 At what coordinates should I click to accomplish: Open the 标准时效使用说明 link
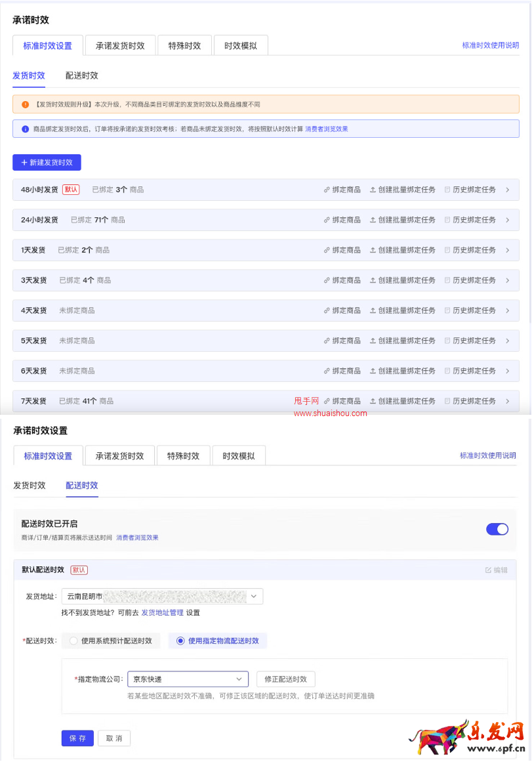click(x=490, y=46)
